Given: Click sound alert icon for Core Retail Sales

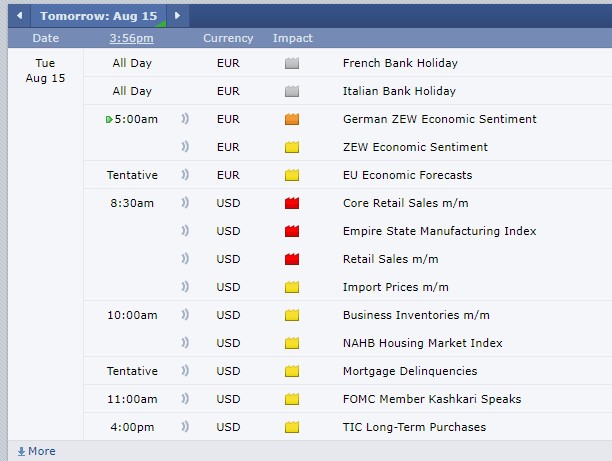Looking at the screenshot, I should point(185,203).
